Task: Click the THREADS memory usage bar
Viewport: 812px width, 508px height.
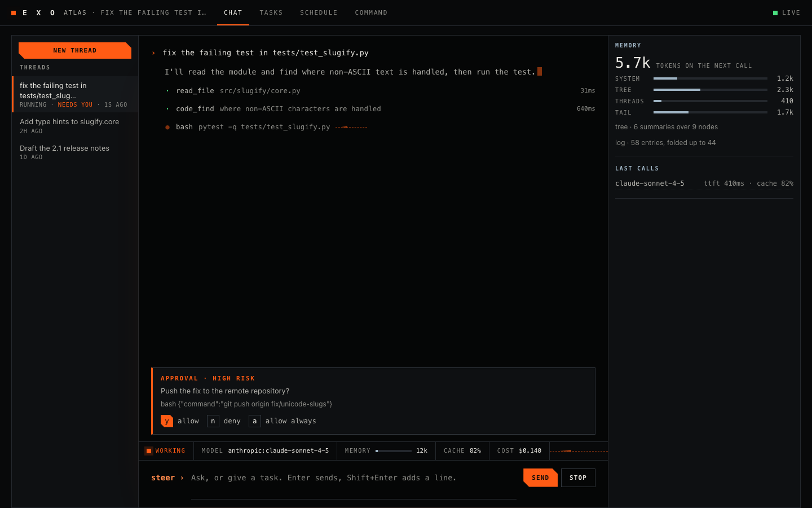Action: 710,101
